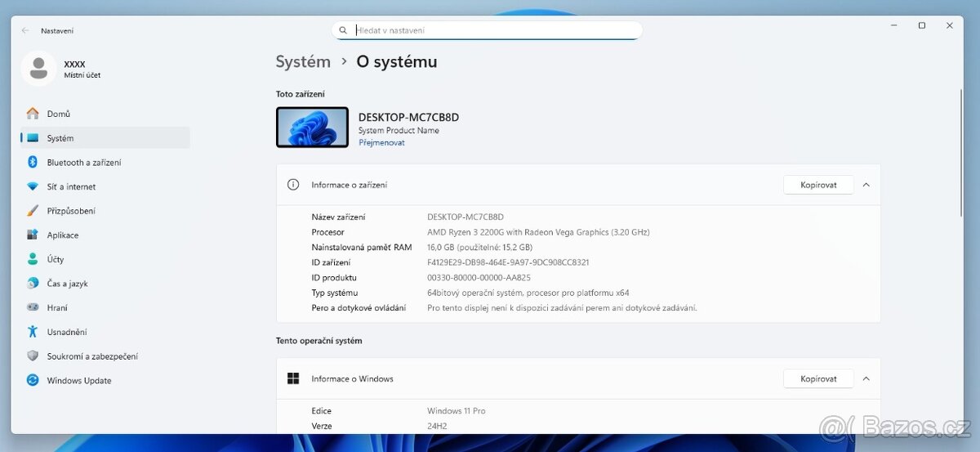This screenshot has width=980, height=452.
Task: Select Hraní in sidebar
Action: (105, 307)
